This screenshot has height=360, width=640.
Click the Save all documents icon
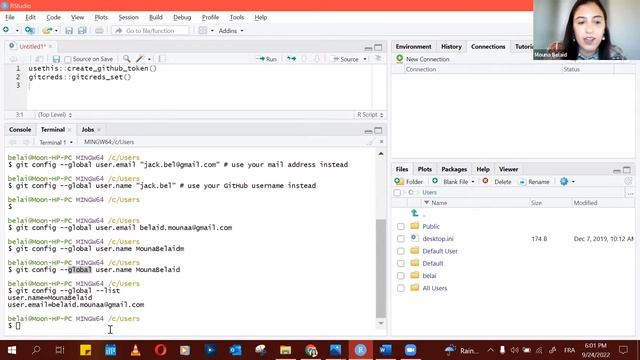82,31
